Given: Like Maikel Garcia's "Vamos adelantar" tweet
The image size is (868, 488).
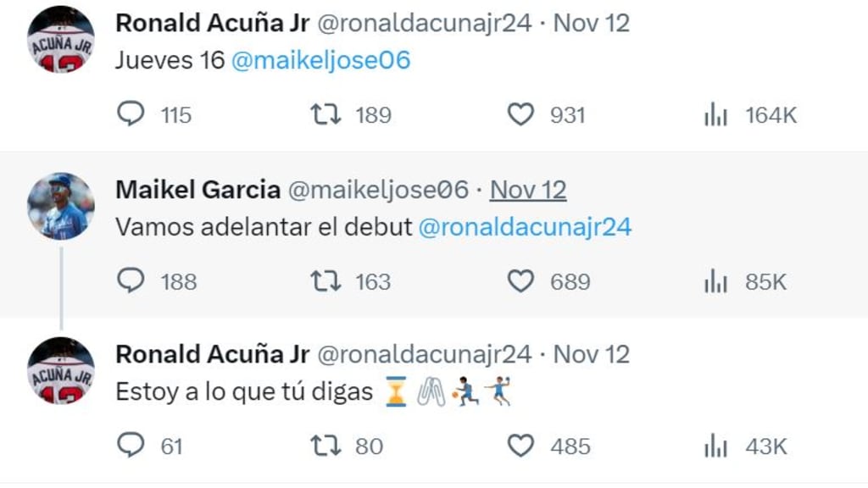Looking at the screenshot, I should pos(520,281).
